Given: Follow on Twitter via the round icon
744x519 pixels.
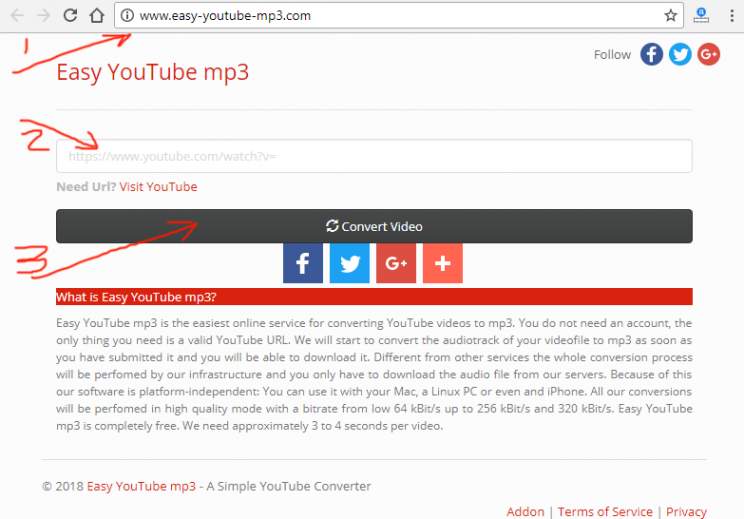Looking at the screenshot, I should 680,55.
